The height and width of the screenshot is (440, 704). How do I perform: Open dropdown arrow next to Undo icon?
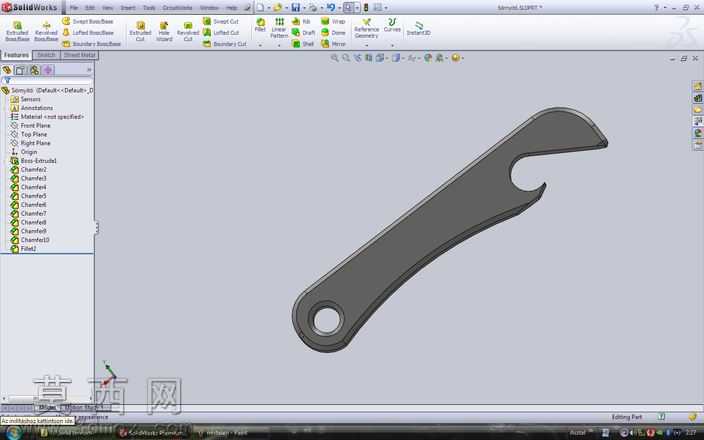pos(339,8)
